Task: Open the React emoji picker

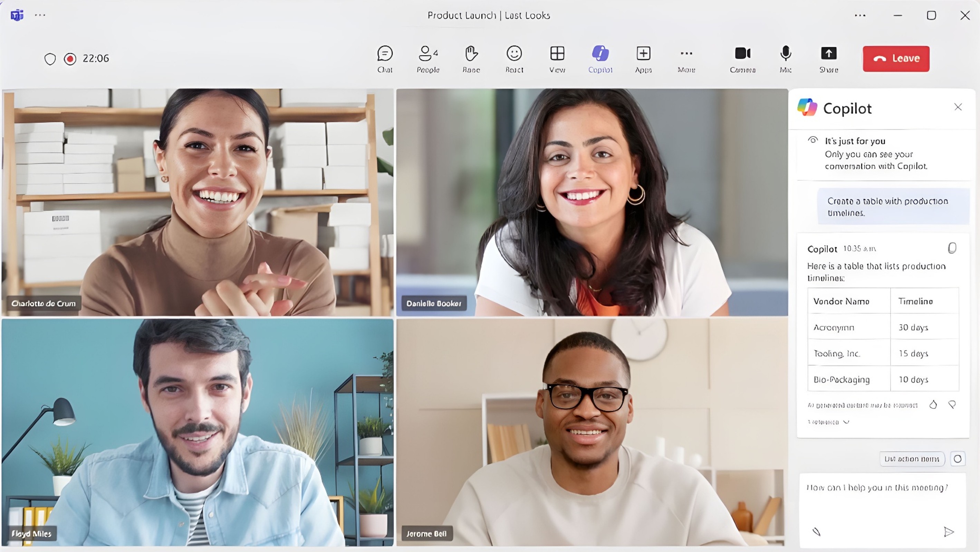Action: pos(514,58)
